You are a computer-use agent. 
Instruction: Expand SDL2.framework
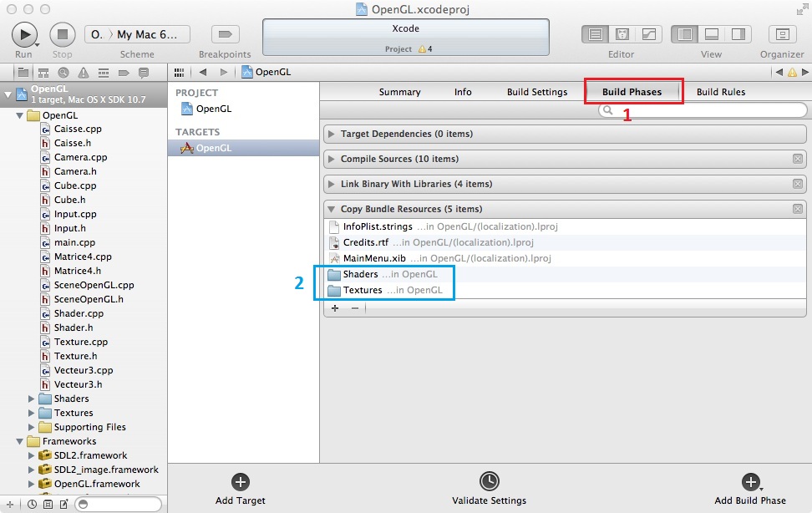point(31,455)
